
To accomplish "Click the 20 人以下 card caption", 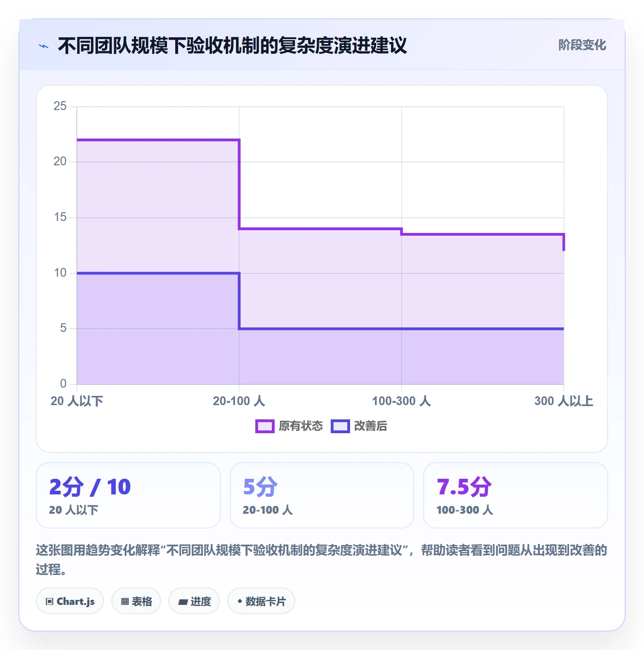I will [x=74, y=510].
